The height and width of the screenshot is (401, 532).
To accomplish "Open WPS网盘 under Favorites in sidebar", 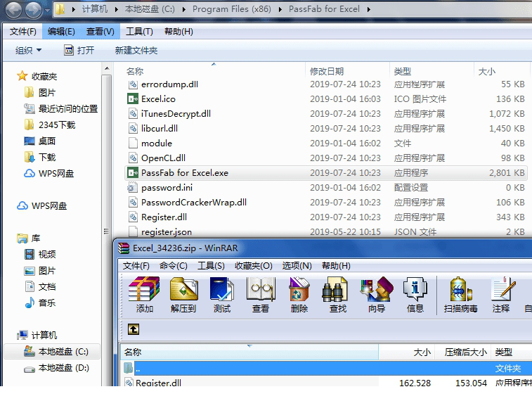I will [x=48, y=174].
